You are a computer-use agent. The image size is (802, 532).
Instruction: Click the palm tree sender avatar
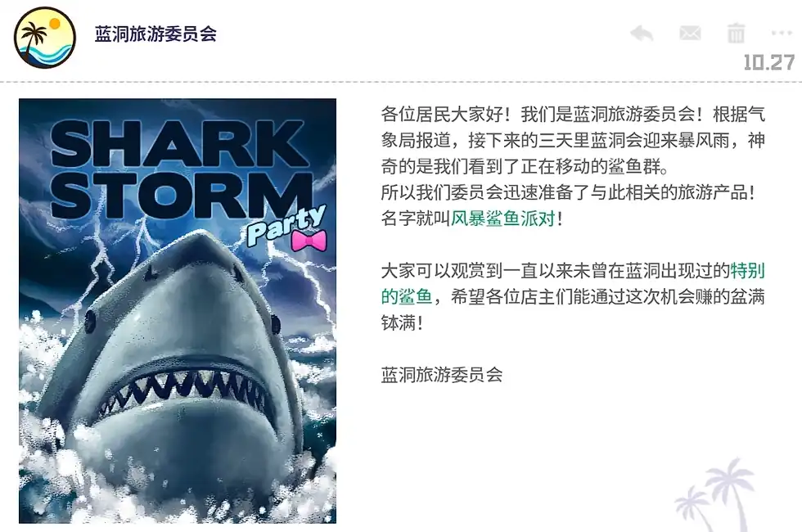click(45, 38)
